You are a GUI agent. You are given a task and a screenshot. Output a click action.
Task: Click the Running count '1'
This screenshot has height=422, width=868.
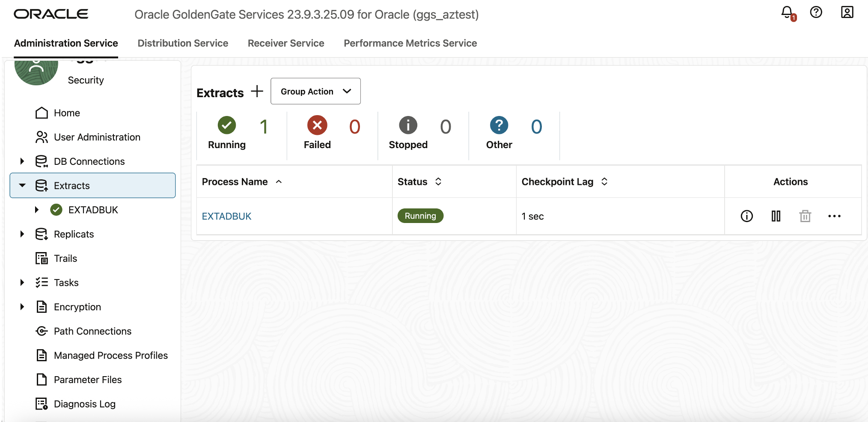click(x=264, y=127)
